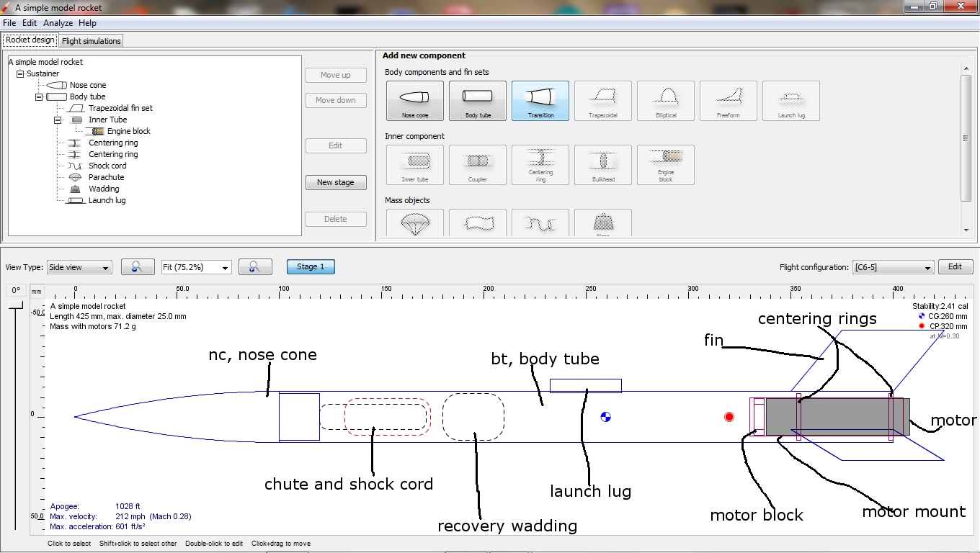The width and height of the screenshot is (980, 553).
Task: Add a Mass component object
Action: pos(603,223)
